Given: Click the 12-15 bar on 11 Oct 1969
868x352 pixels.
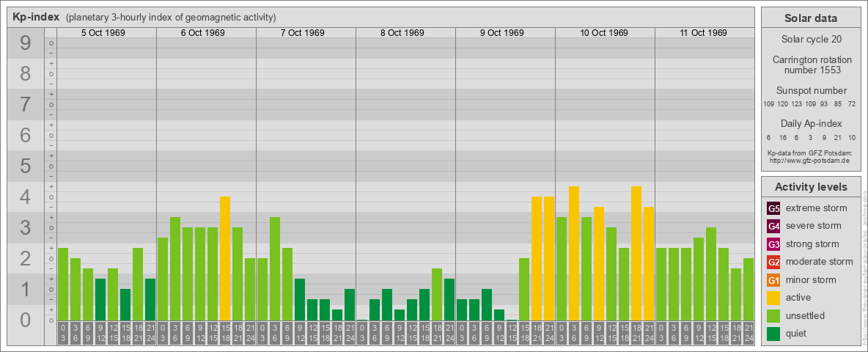Looking at the screenshot, I should point(711,274).
